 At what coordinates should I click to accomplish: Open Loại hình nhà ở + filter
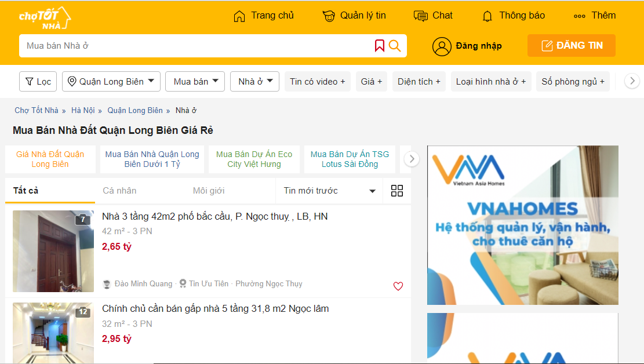(x=491, y=81)
